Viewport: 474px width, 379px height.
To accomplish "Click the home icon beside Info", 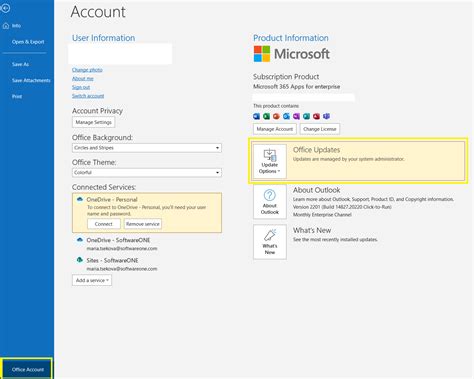I will (x=6, y=26).
